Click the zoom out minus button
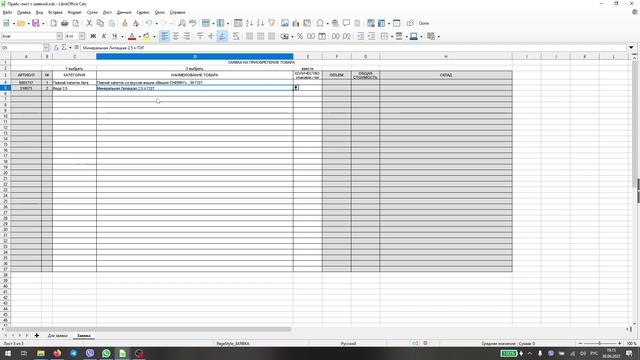The image size is (640, 360). pos(580,344)
